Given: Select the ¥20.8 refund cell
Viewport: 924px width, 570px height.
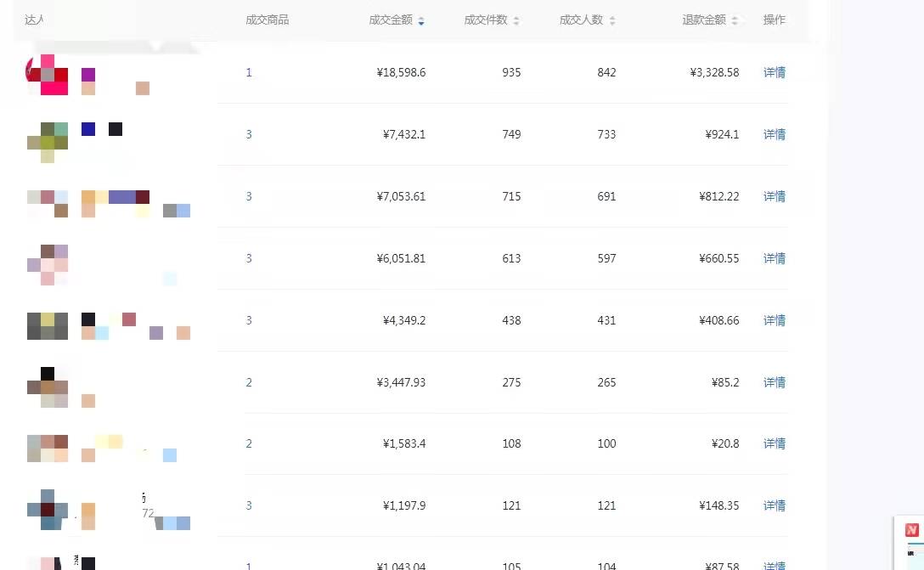Looking at the screenshot, I should coord(724,443).
